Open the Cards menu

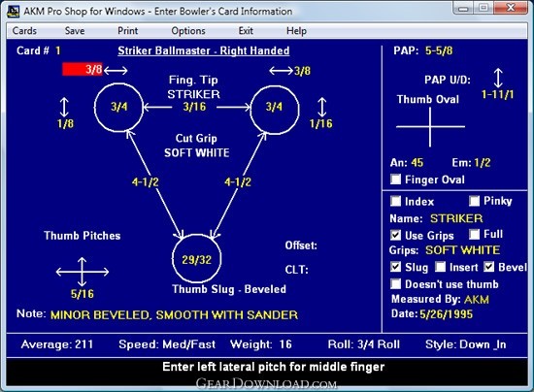pyautogui.click(x=24, y=31)
